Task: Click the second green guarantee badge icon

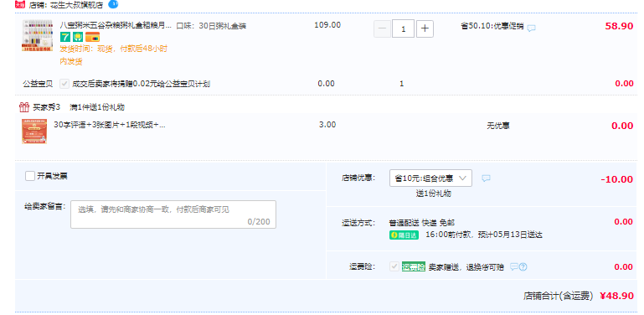Action: 78,37
